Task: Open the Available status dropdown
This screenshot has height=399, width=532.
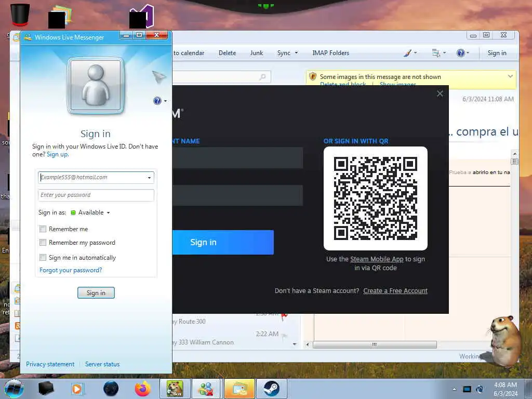Action: 90,212
